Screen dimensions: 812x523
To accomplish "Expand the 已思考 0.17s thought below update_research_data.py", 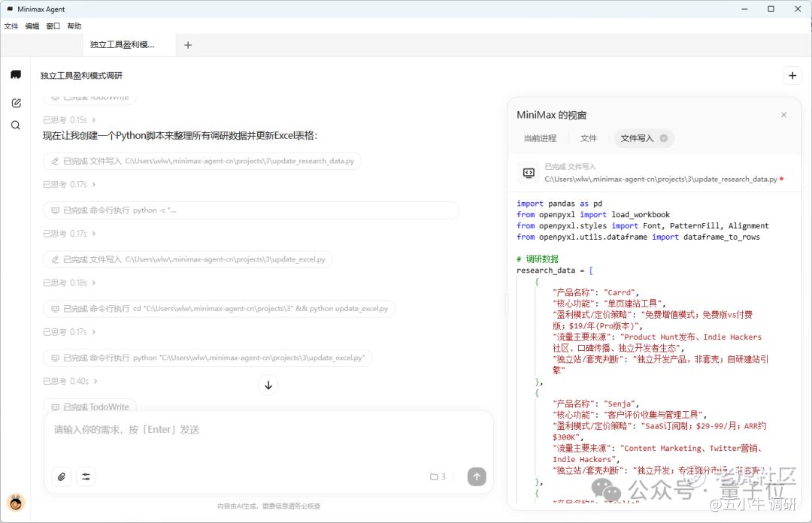I will 69,184.
